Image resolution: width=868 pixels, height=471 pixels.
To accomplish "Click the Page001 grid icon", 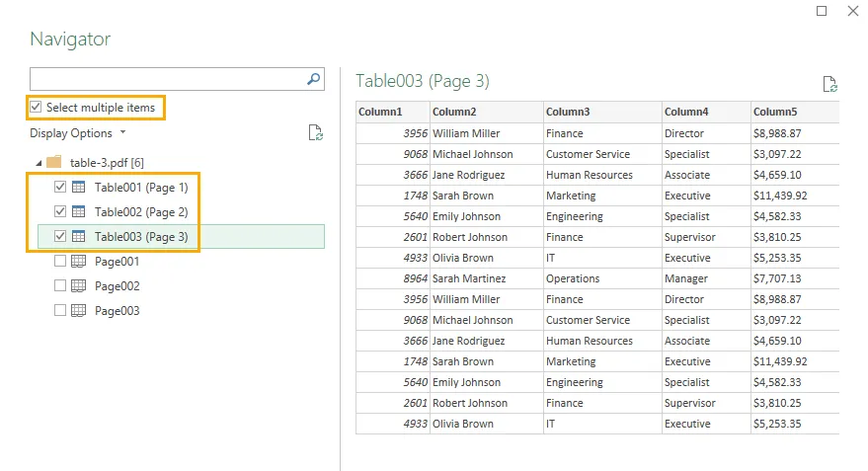I will click(79, 262).
